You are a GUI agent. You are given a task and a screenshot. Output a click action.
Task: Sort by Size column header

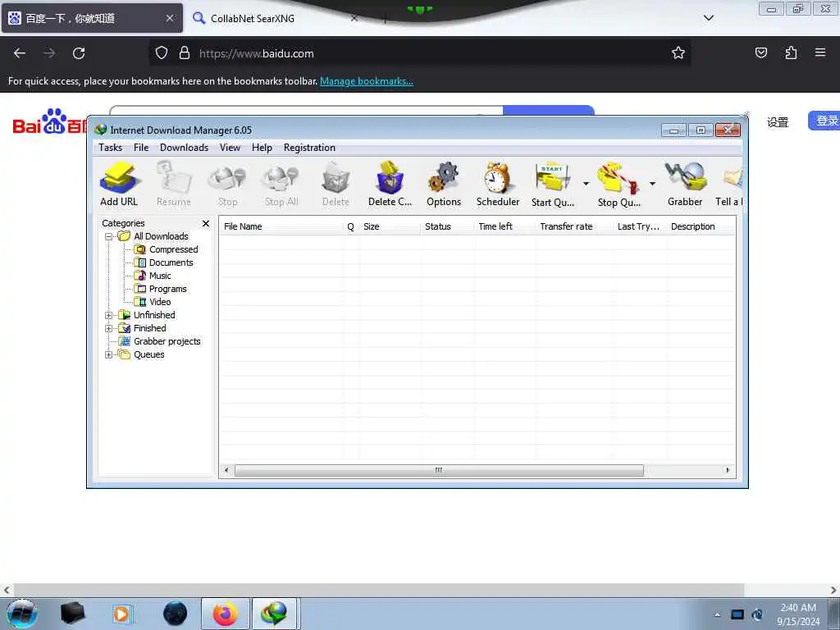coord(390,226)
